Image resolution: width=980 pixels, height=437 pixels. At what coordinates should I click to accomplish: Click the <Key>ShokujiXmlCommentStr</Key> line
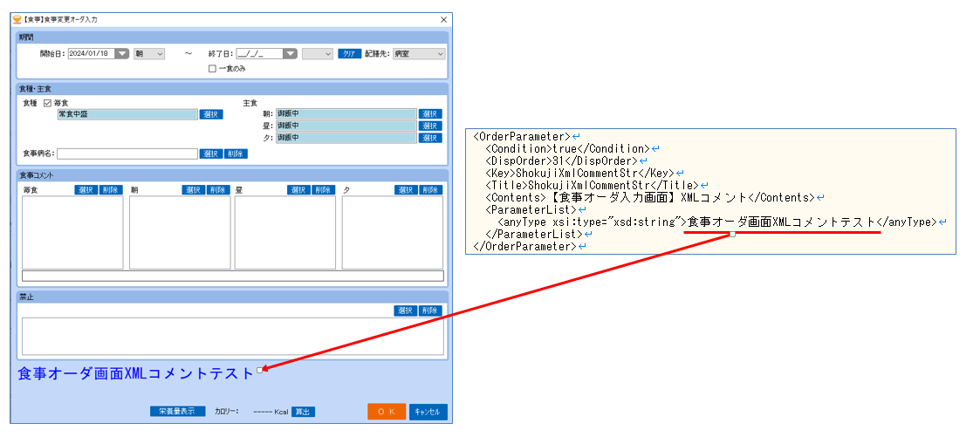579,173
